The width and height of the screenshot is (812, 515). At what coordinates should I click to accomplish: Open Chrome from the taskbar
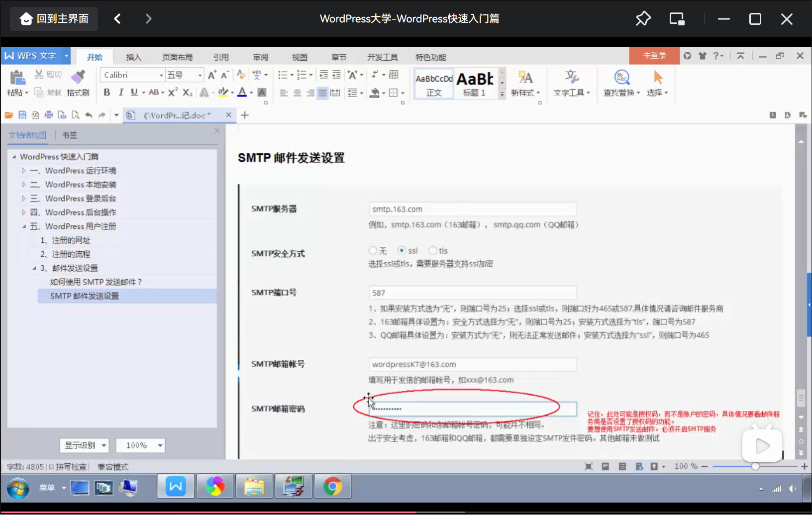[332, 486]
